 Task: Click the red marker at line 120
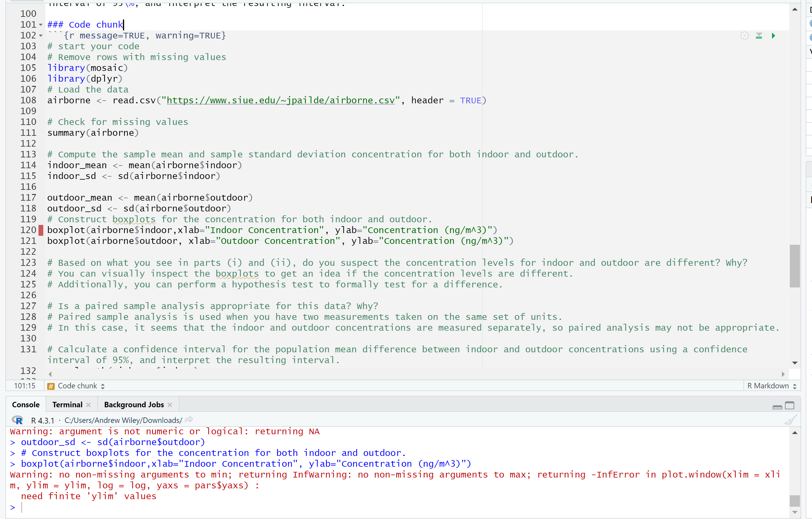pyautogui.click(x=41, y=231)
